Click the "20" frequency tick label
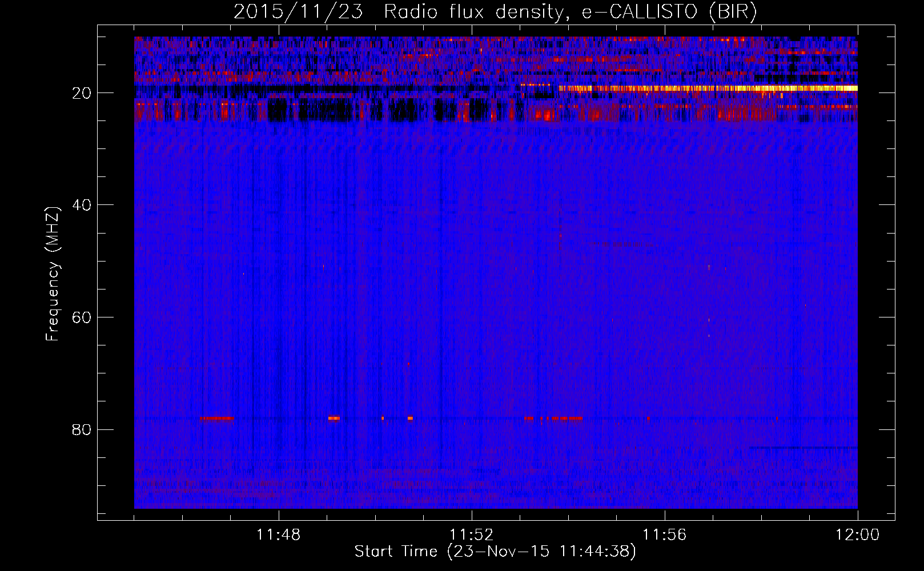The height and width of the screenshot is (571, 924). pos(82,93)
